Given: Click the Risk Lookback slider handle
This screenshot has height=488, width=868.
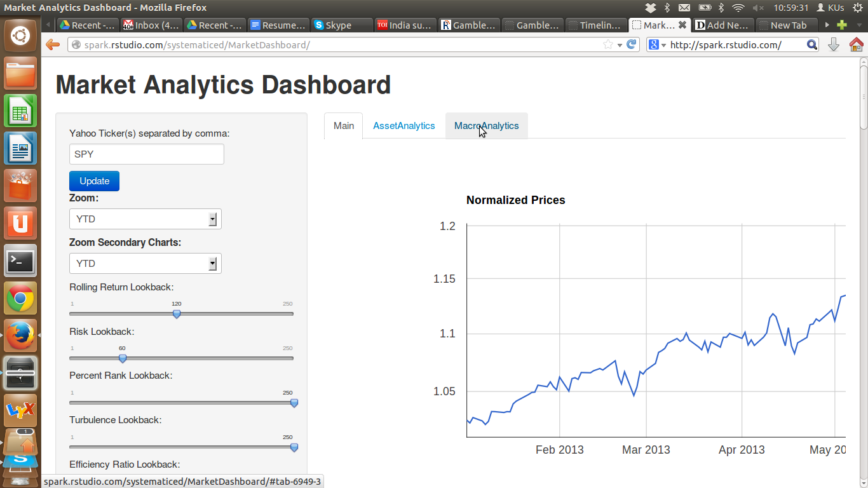Looking at the screenshot, I should [x=123, y=358].
